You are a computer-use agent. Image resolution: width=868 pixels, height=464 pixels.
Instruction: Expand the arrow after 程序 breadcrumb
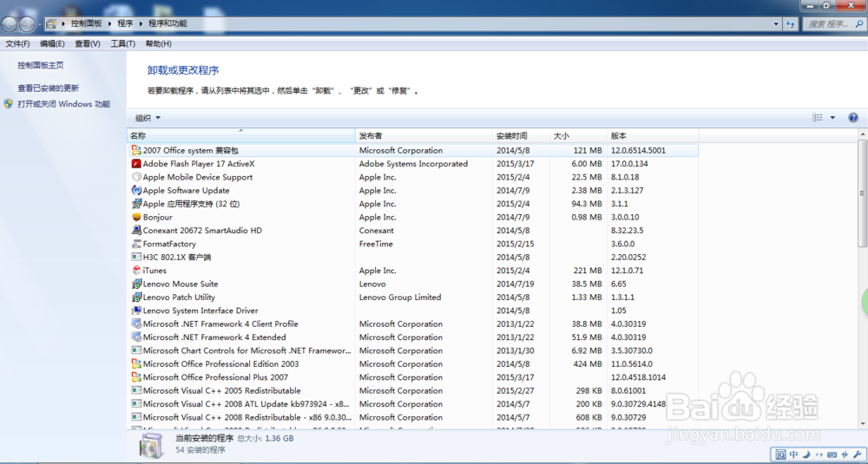coord(141,23)
